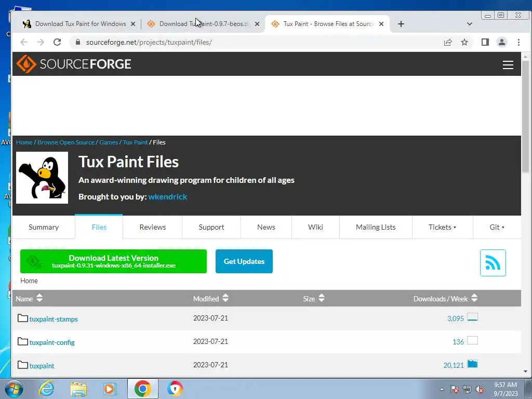Select the Files tab
The image size is (532, 399).
[x=99, y=227]
